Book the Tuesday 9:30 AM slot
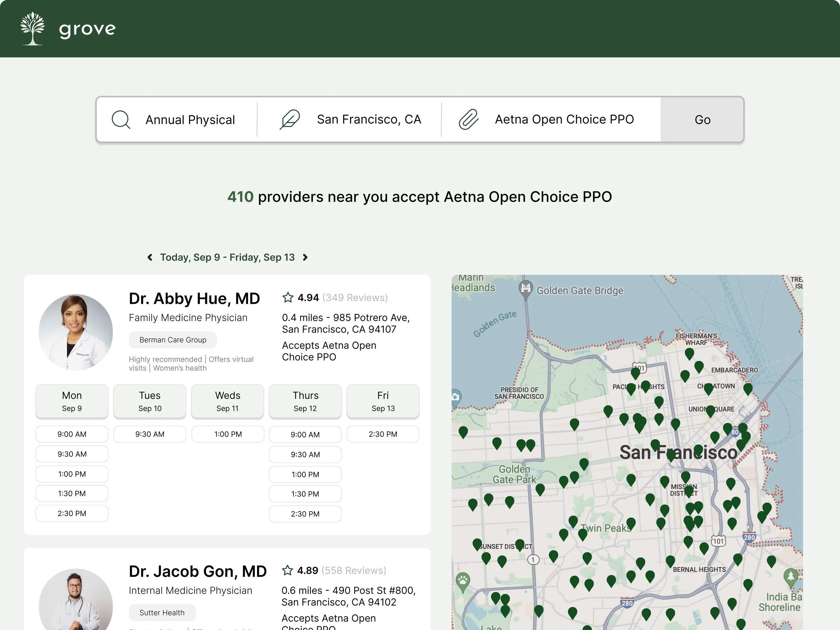The height and width of the screenshot is (630, 840). point(150,434)
